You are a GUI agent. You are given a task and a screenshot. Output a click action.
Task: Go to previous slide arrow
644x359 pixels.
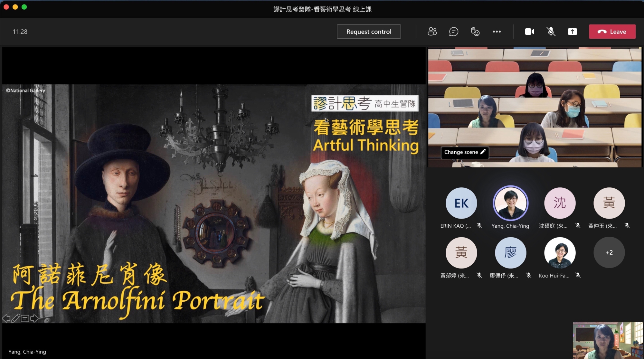click(x=6, y=319)
